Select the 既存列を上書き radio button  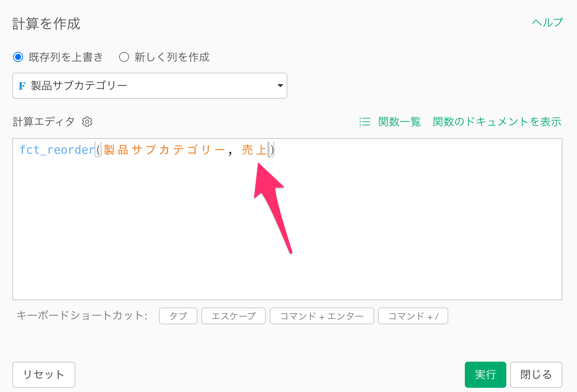[x=18, y=57]
